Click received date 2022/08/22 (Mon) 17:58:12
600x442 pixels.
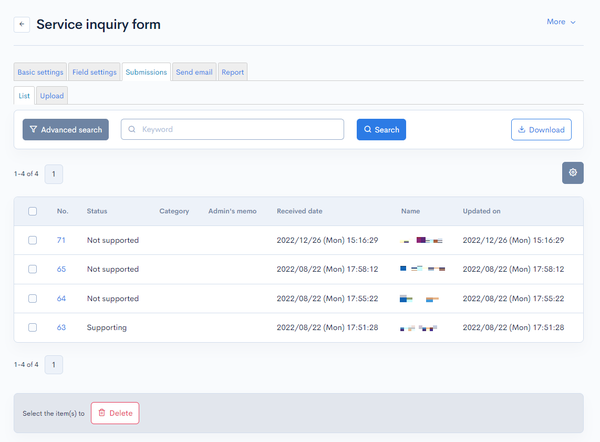(x=328, y=269)
